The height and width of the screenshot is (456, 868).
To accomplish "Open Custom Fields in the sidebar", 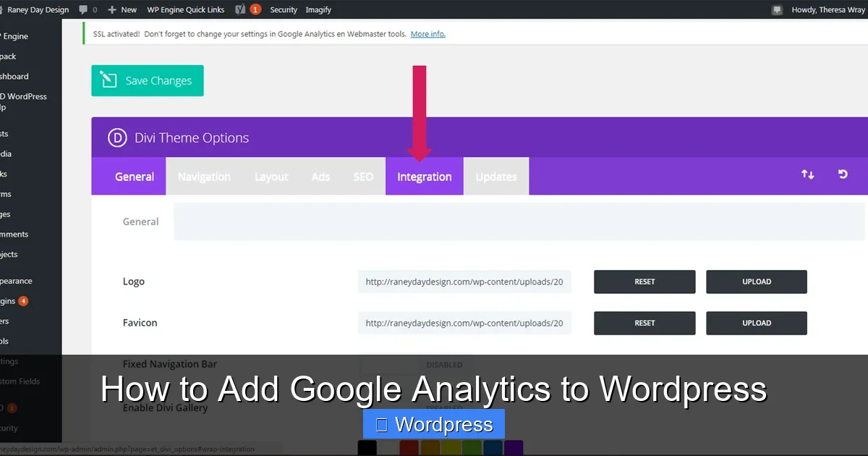I will 20,381.
